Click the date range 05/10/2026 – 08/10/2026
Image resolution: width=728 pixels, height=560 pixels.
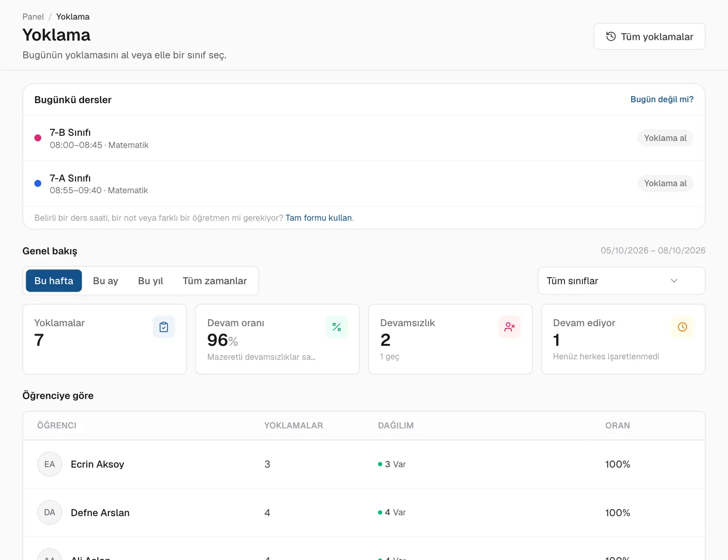[653, 251]
